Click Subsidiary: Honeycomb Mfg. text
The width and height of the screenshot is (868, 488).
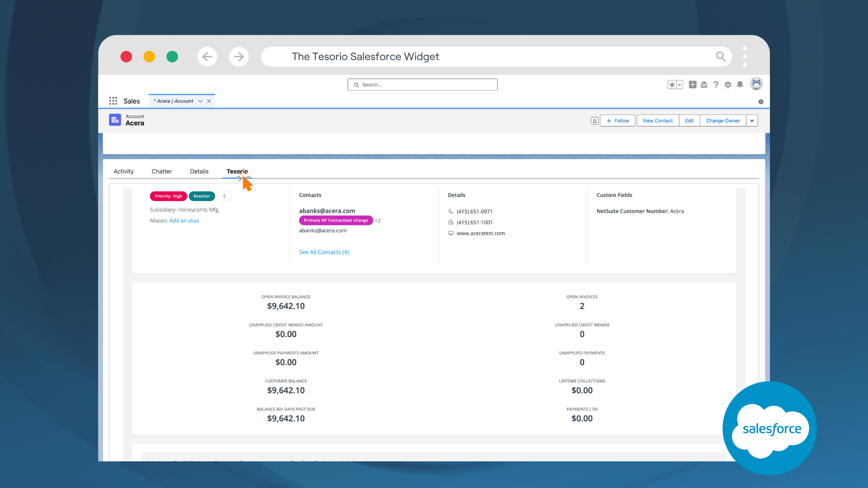[184, 210]
